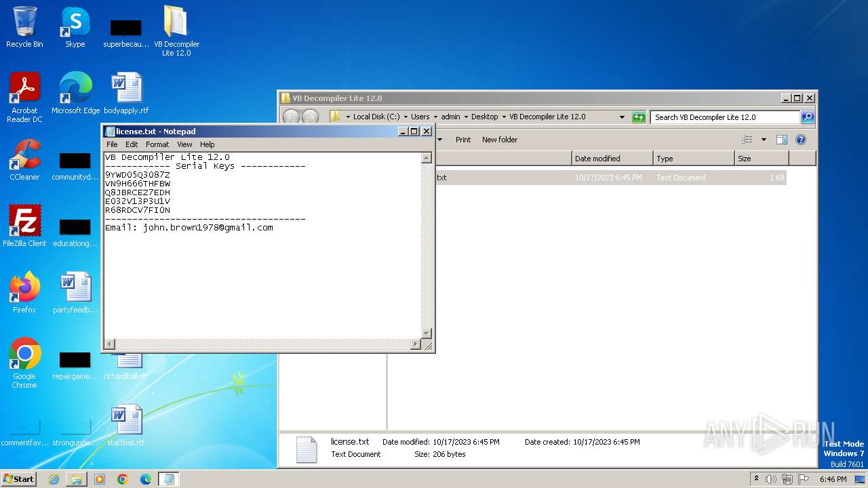Switch to Notepad taskbar button
The height and width of the screenshot is (488, 868).
[x=169, y=479]
